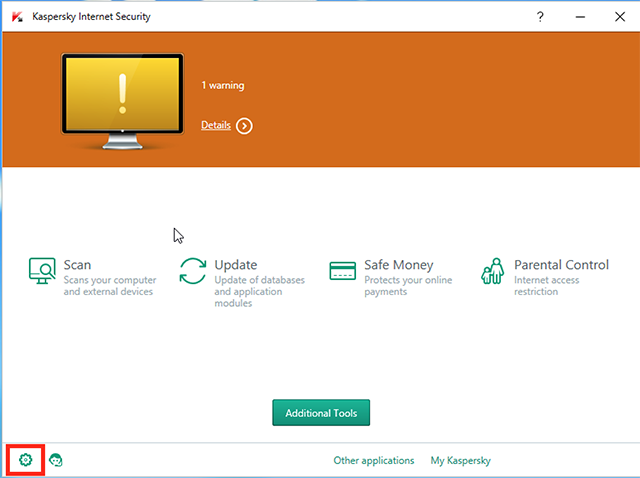The image size is (640, 478).
Task: Click 'Protects your online payments' description
Action: click(x=408, y=286)
